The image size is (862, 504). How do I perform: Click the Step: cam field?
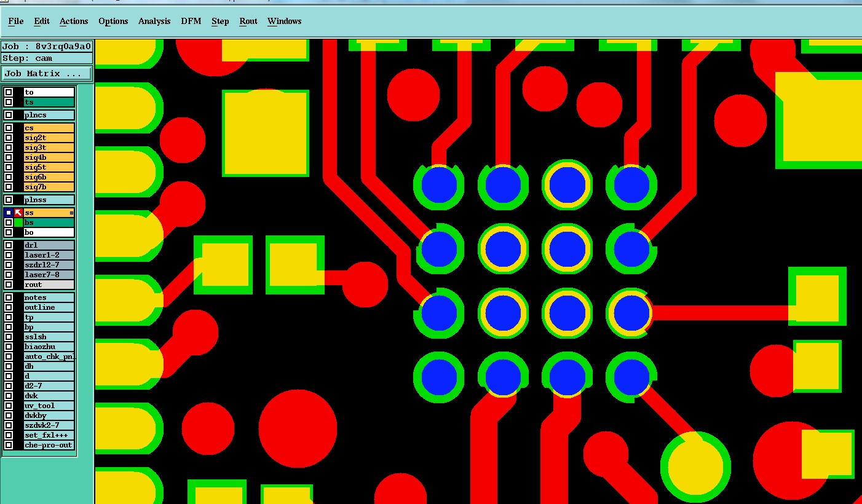[47, 58]
